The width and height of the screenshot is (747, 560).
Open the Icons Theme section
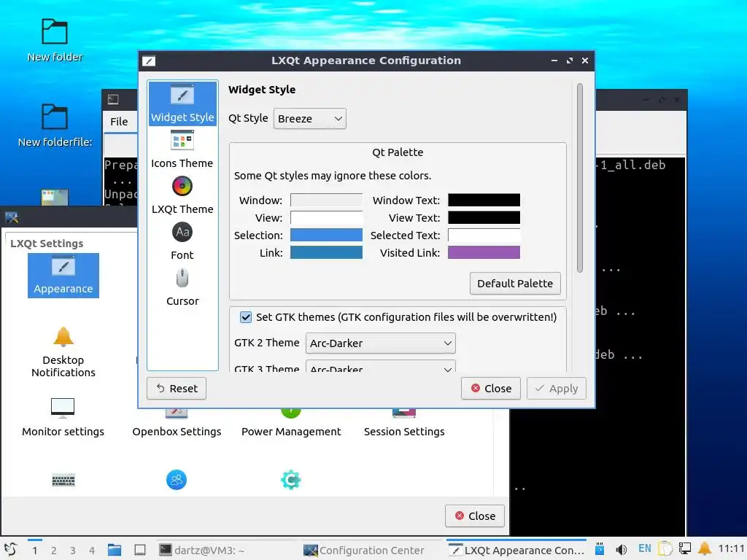(182, 149)
